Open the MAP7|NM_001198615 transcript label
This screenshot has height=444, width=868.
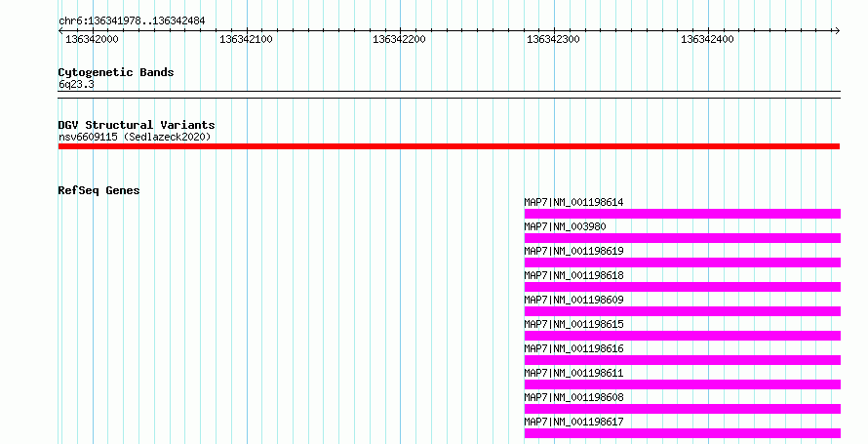click(x=573, y=324)
